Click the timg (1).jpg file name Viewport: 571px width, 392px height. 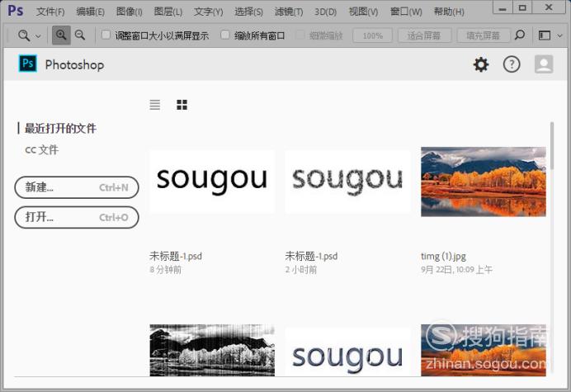coord(443,256)
